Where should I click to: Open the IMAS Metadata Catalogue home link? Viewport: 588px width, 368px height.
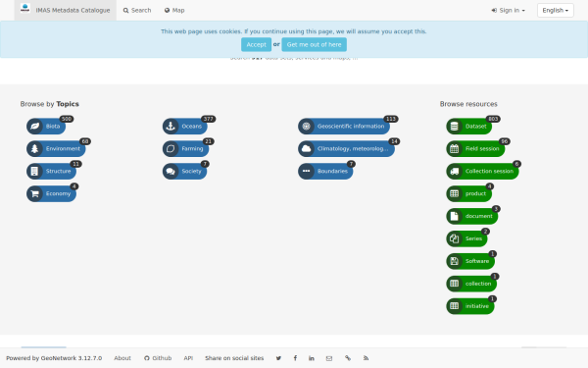pos(66,10)
